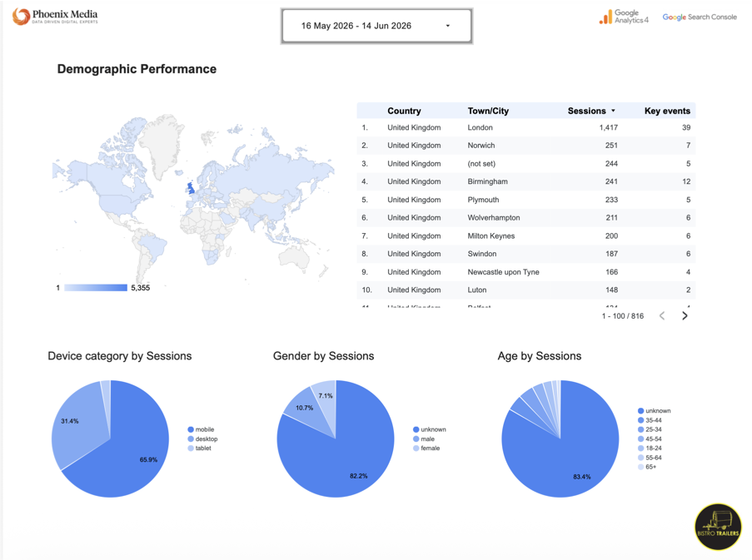Click the Key events column header
This screenshot has height=560, width=752.
pos(667,111)
